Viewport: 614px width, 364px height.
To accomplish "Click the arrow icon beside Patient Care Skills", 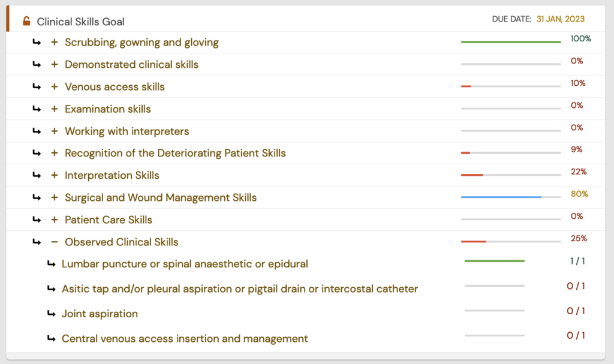I will click(x=38, y=219).
